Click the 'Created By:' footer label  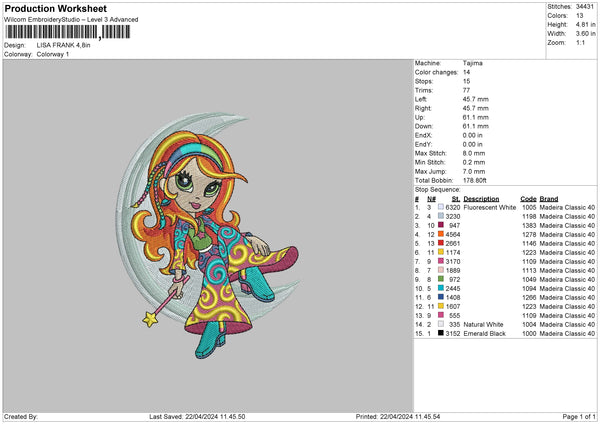21,417
